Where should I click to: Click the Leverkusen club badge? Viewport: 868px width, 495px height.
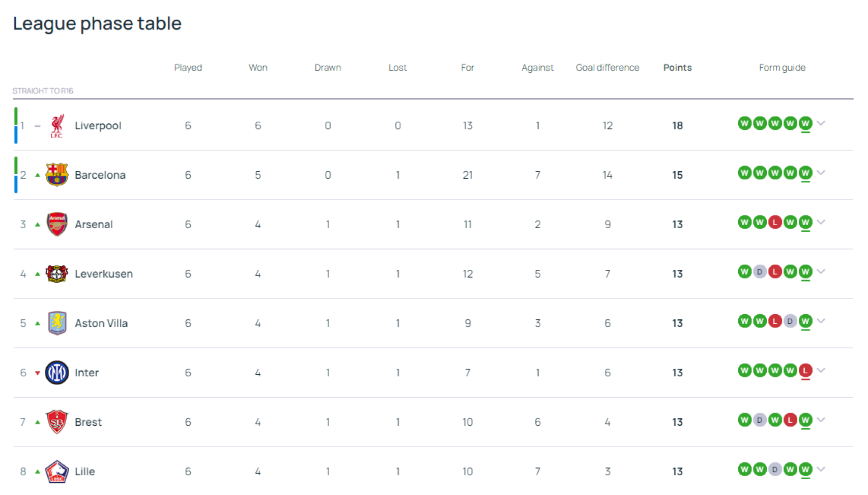[57, 273]
